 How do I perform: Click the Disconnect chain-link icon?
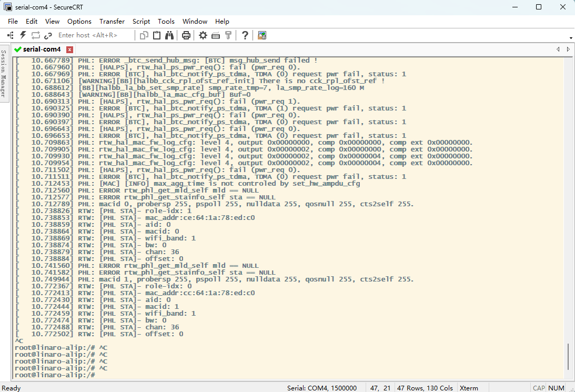48,36
